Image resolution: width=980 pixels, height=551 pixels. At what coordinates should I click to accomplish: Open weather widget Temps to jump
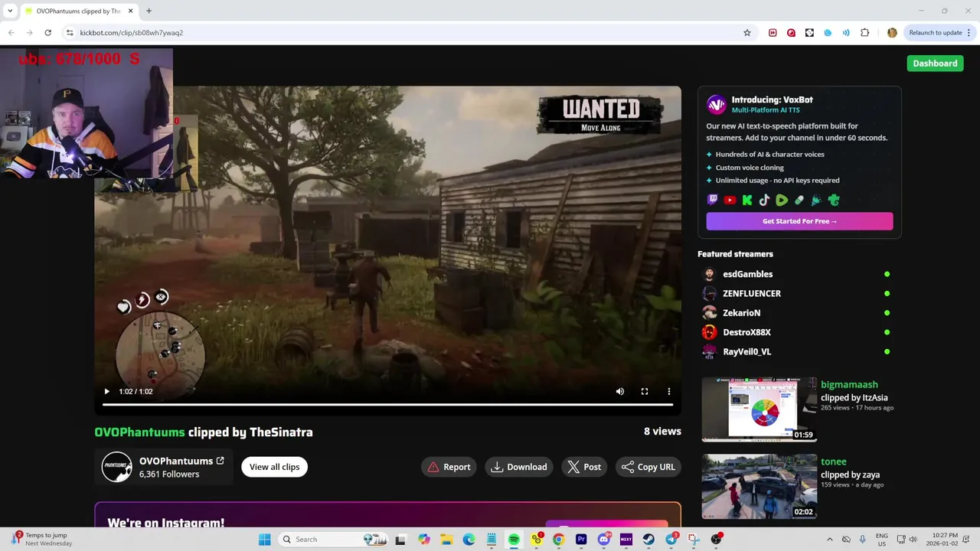[40, 540]
